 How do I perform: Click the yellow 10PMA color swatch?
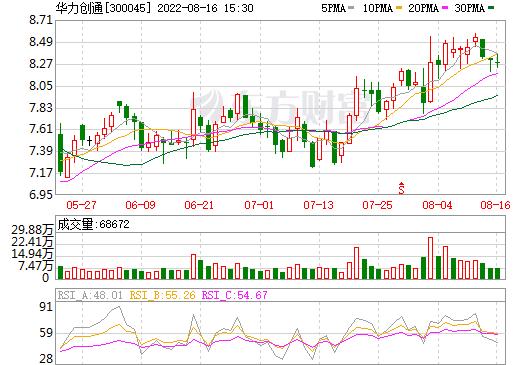pos(399,8)
